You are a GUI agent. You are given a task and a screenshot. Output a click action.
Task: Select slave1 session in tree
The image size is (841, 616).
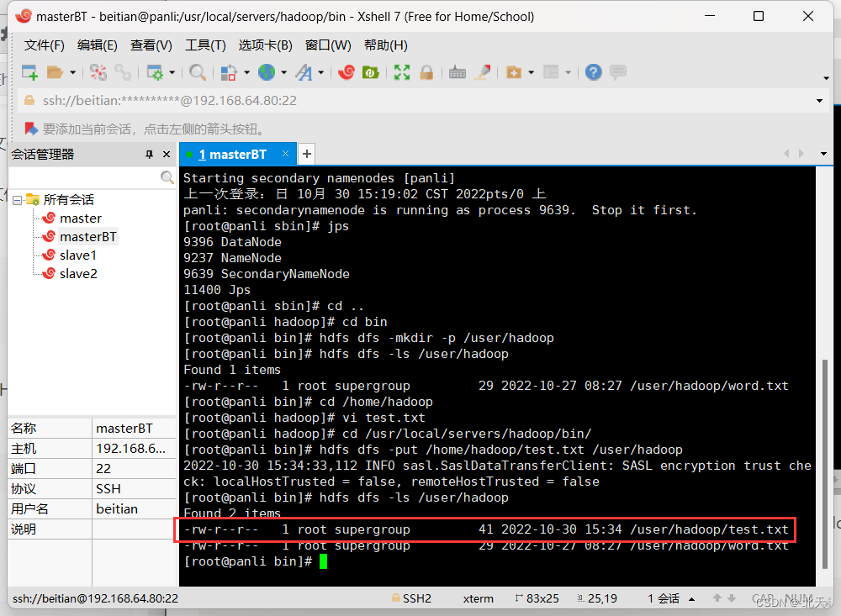point(77,255)
